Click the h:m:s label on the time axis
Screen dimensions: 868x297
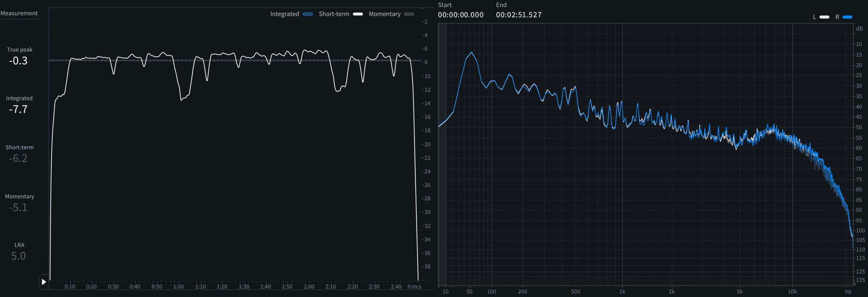coord(414,286)
